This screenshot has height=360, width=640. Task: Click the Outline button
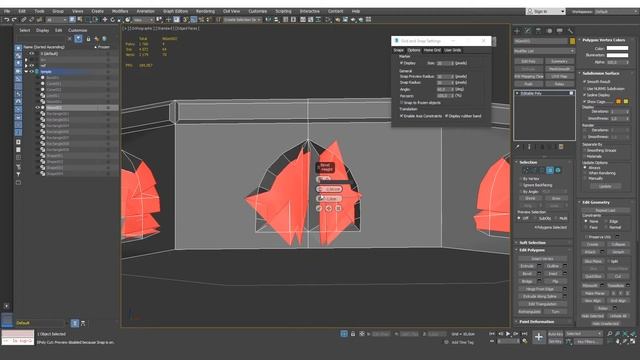(x=553, y=266)
